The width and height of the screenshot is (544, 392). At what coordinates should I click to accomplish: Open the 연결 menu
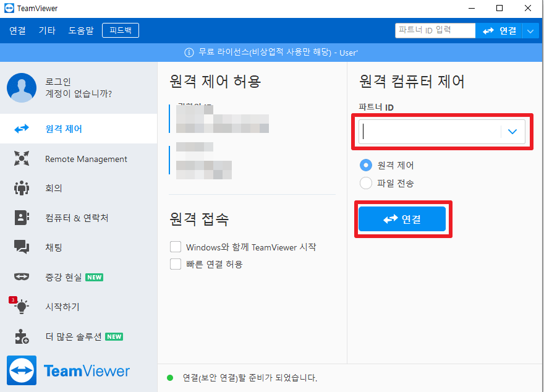[x=17, y=30]
